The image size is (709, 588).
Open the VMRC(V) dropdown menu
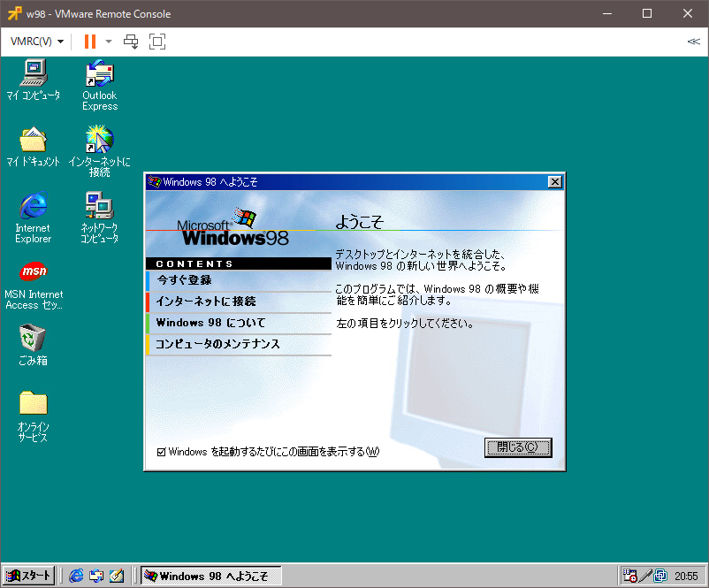tap(32, 41)
